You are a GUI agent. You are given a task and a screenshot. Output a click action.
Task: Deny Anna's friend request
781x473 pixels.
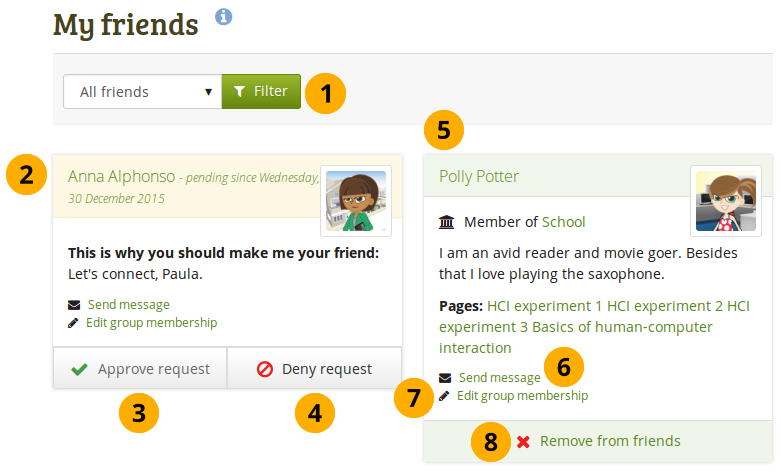tap(315, 369)
